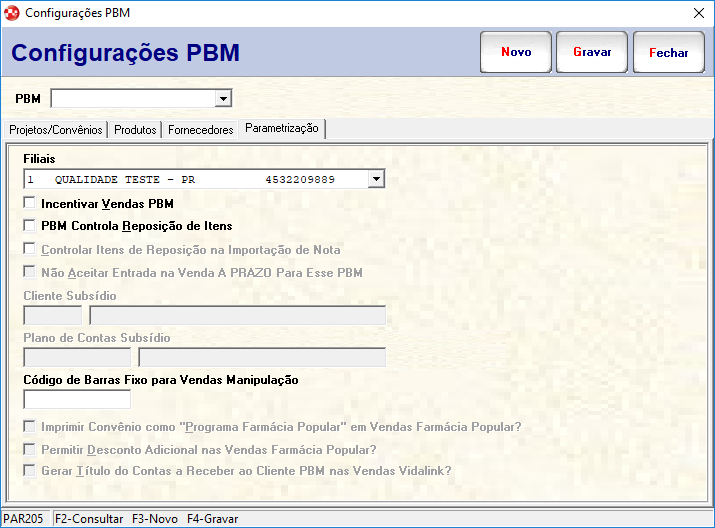Image resolution: width=715 pixels, height=528 pixels.
Task: Click inside the PBM combo box field
Action: tap(133, 98)
